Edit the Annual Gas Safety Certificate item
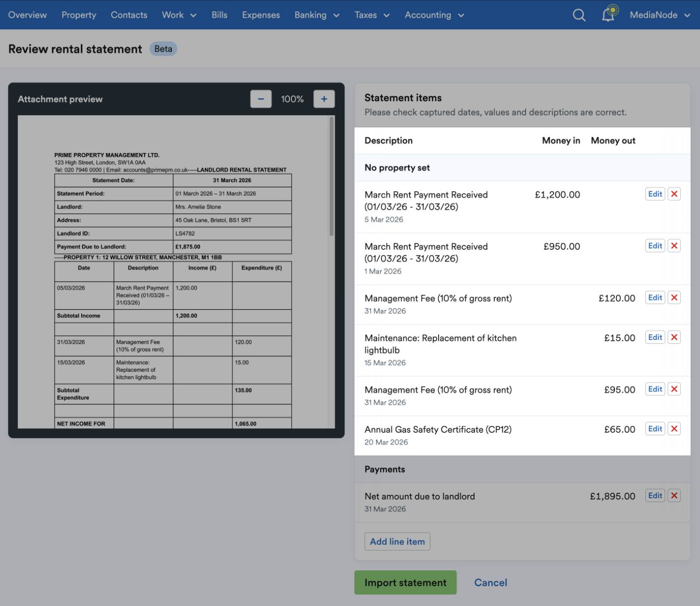 click(x=655, y=428)
